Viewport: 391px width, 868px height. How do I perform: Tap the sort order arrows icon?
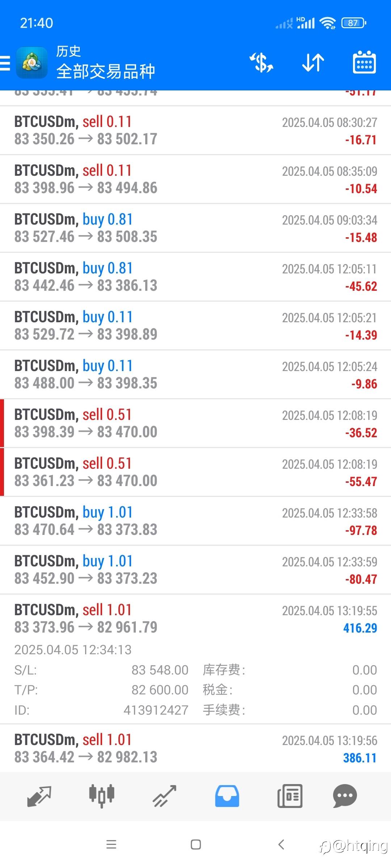313,63
